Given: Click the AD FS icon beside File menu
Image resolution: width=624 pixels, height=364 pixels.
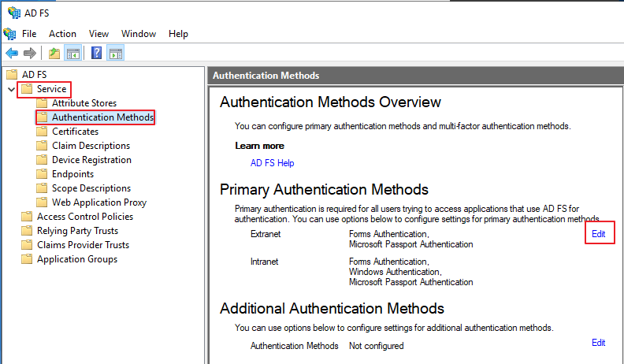Looking at the screenshot, I should [9, 34].
